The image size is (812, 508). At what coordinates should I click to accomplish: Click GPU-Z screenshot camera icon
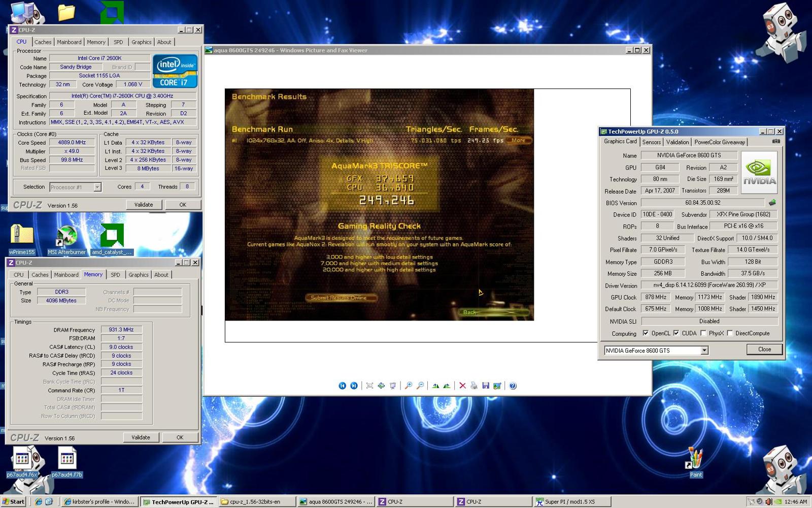(x=776, y=141)
